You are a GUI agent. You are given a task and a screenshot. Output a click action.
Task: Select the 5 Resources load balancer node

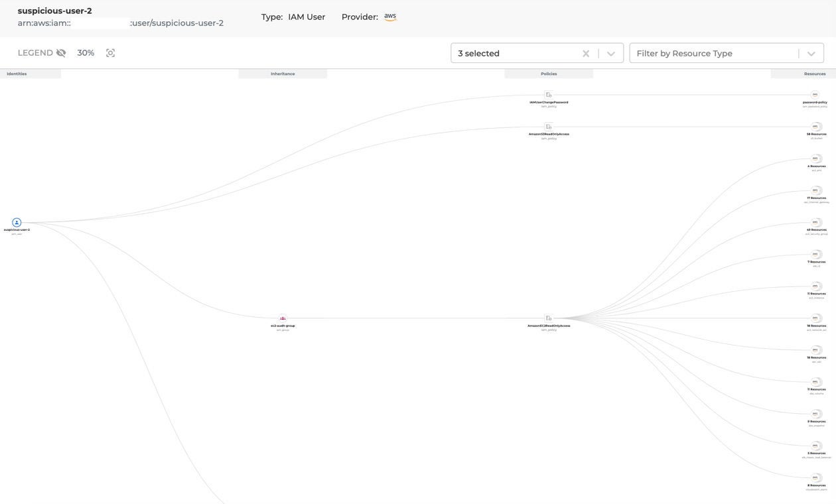point(815,446)
